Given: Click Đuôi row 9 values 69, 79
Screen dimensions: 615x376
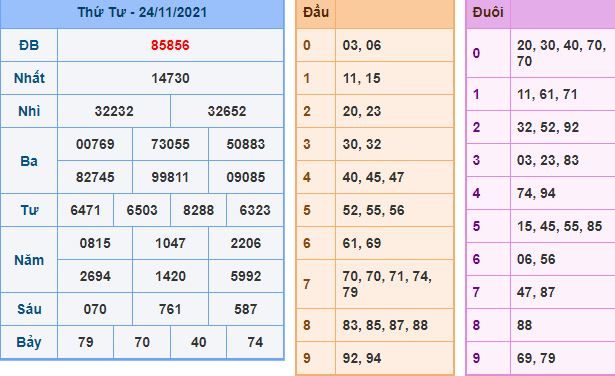Looking at the screenshot, I should point(536,358).
